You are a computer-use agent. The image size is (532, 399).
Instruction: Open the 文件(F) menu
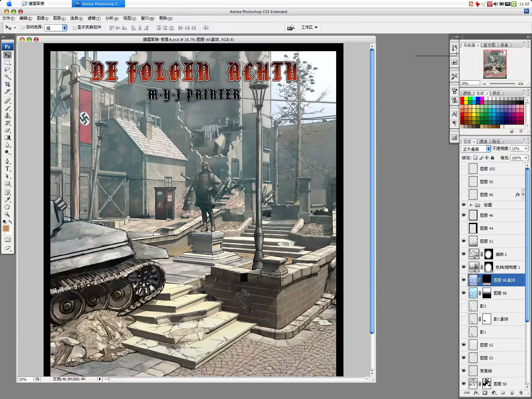(8, 18)
